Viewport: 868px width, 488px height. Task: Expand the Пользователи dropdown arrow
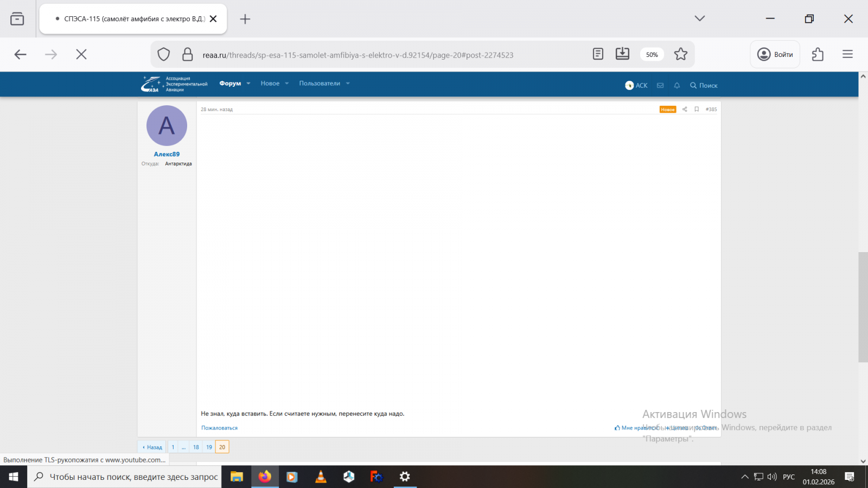click(348, 84)
